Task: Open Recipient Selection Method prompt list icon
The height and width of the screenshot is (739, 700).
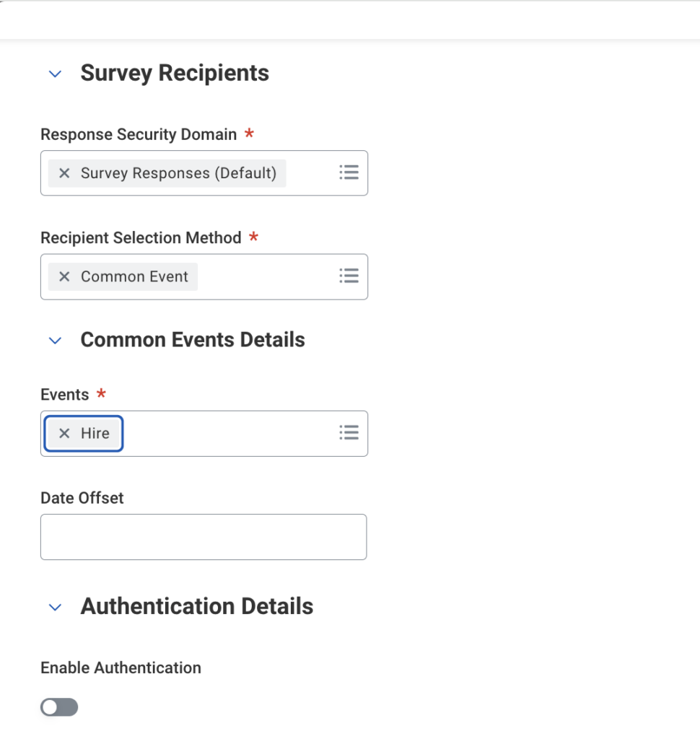Action: pyautogui.click(x=349, y=276)
